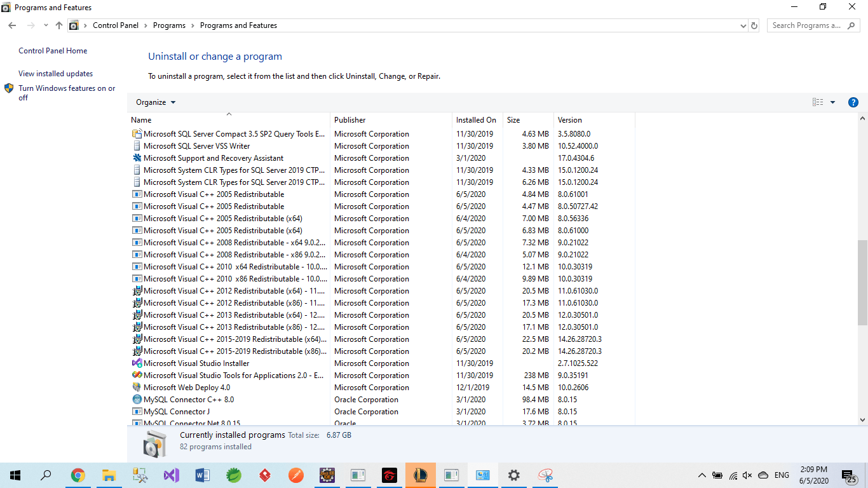Select the Microsoft Visual C++ 2010 x64 Redistributable row

(383, 267)
